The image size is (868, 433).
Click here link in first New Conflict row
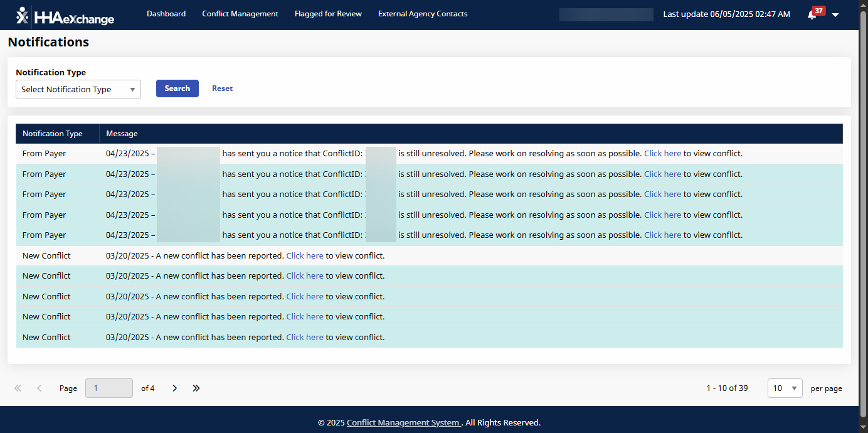point(305,255)
